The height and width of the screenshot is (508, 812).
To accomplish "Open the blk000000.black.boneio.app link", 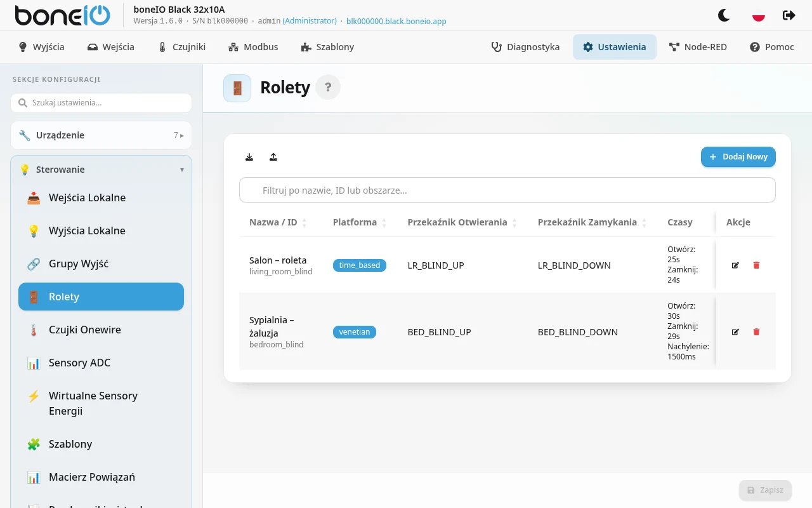I will (x=396, y=21).
